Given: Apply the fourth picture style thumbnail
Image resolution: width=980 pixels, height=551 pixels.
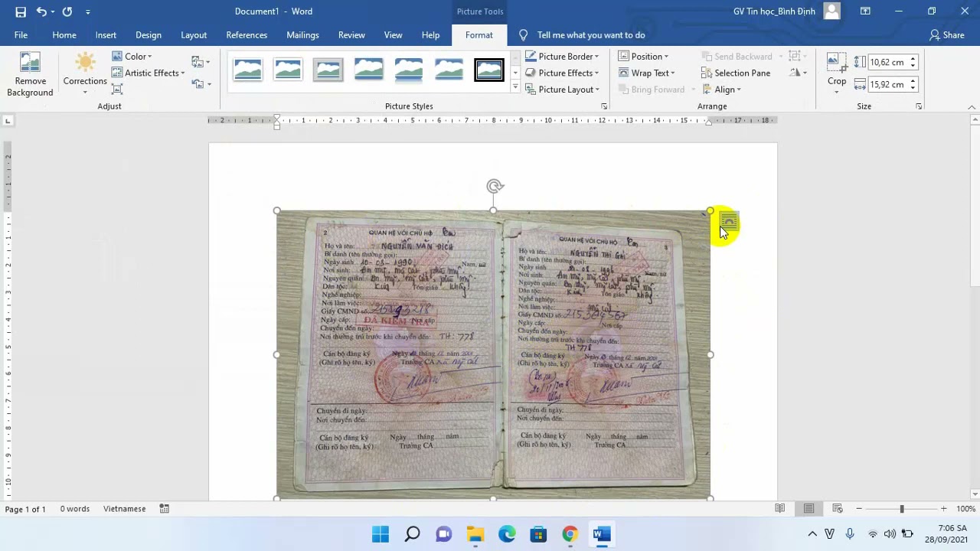Looking at the screenshot, I should coord(368,70).
